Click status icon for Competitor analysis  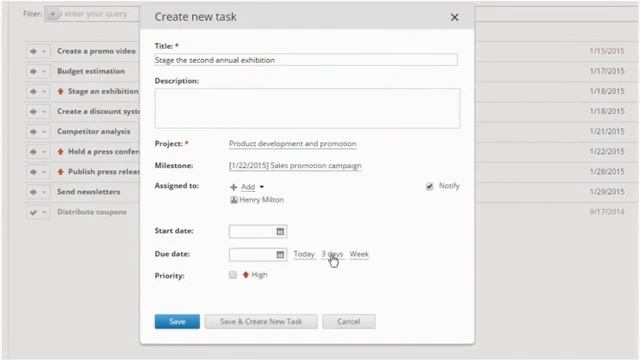click(x=33, y=131)
